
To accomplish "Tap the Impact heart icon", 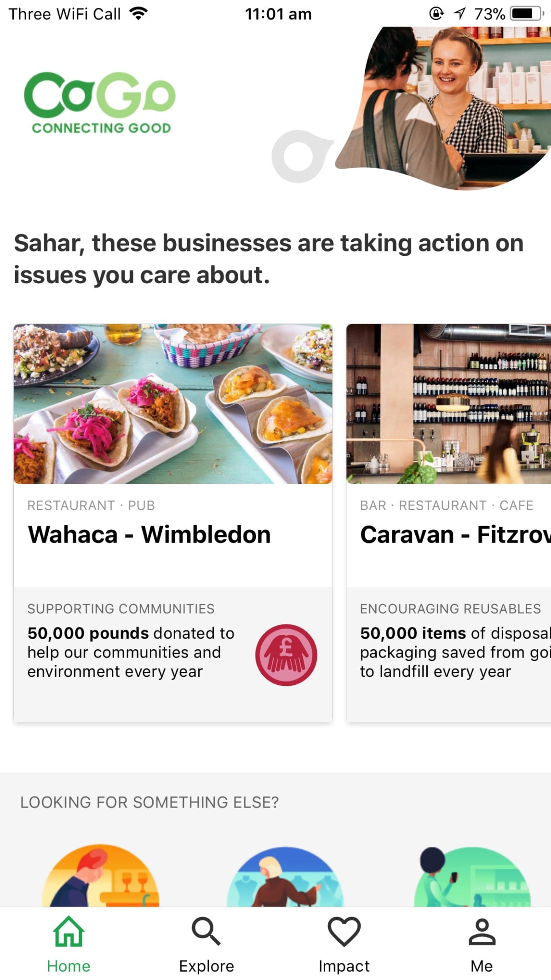I will click(x=344, y=931).
